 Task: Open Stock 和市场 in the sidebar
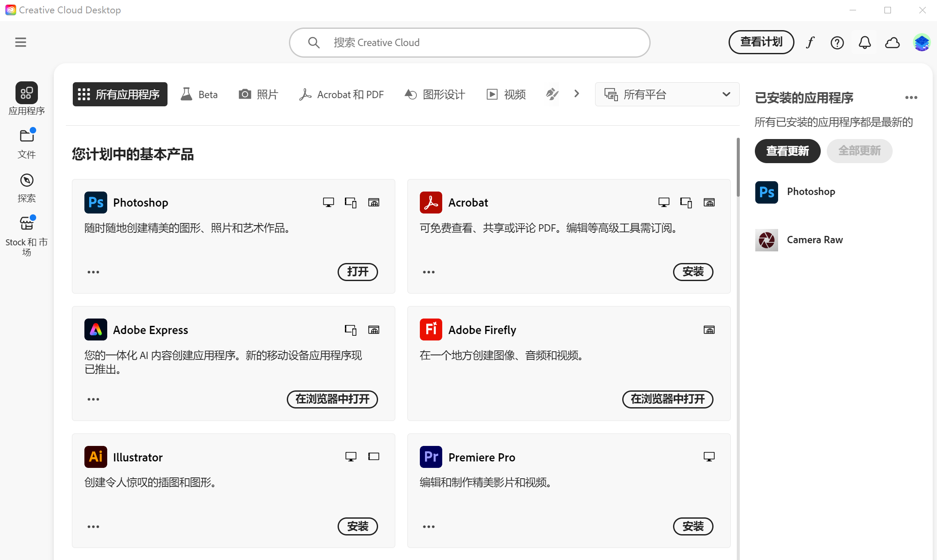click(x=27, y=235)
